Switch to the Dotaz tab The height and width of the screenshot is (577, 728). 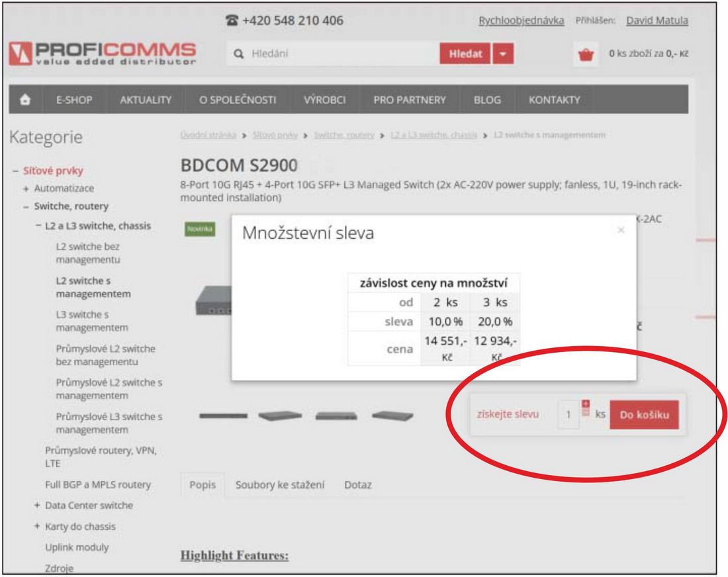[358, 485]
